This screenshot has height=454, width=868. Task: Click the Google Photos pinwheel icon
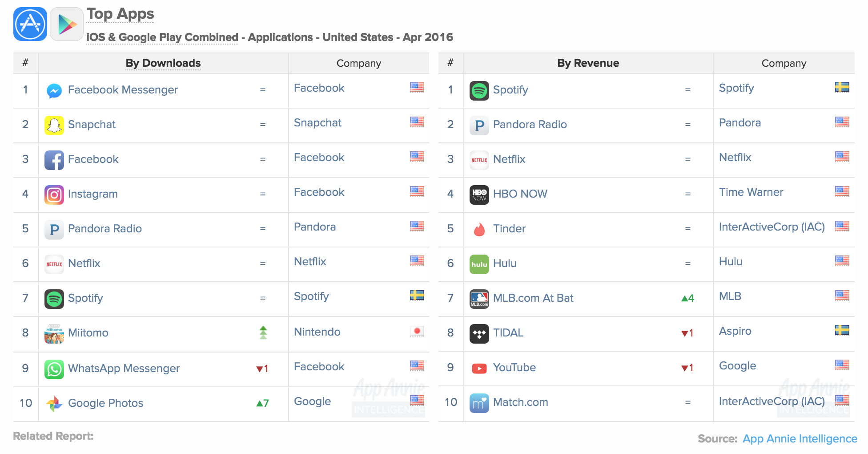click(x=54, y=404)
